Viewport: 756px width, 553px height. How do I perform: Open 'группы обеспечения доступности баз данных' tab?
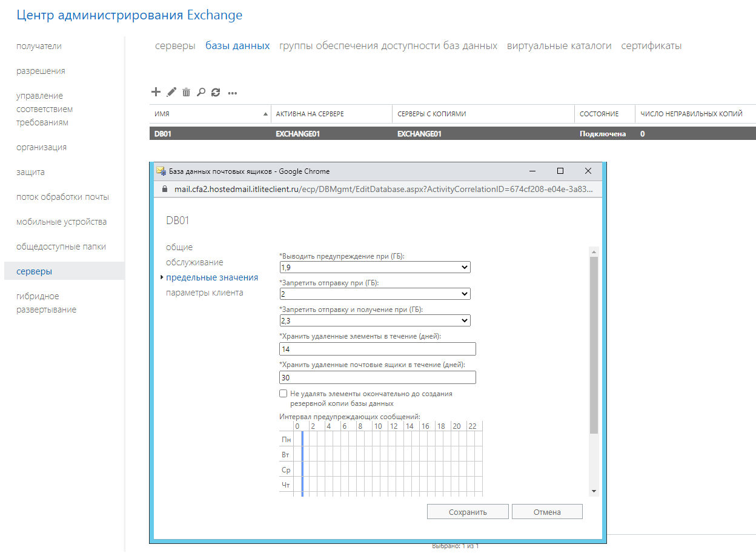(x=388, y=45)
